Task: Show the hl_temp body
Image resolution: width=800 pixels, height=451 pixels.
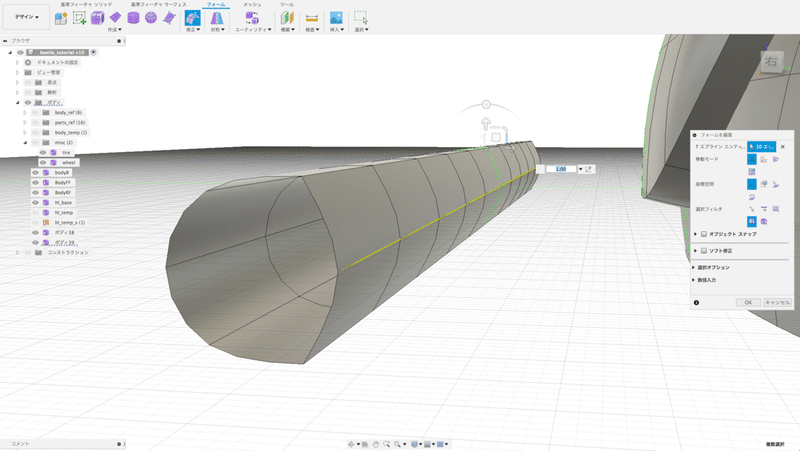Action: (x=35, y=213)
